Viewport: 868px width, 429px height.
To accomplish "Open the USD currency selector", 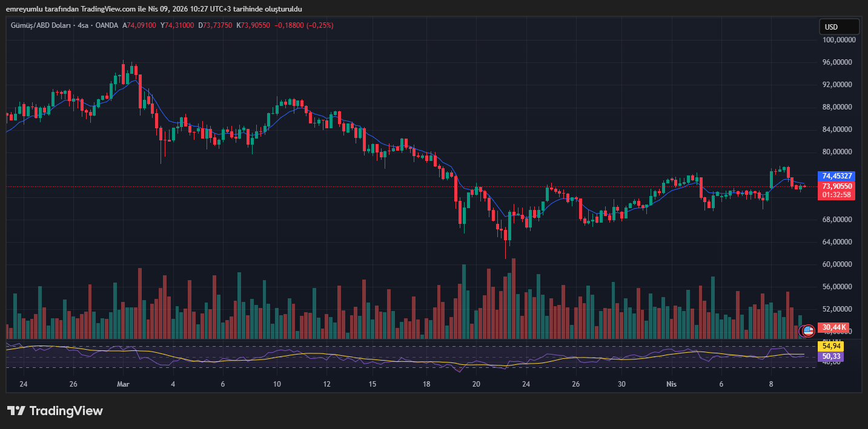I will [838, 27].
